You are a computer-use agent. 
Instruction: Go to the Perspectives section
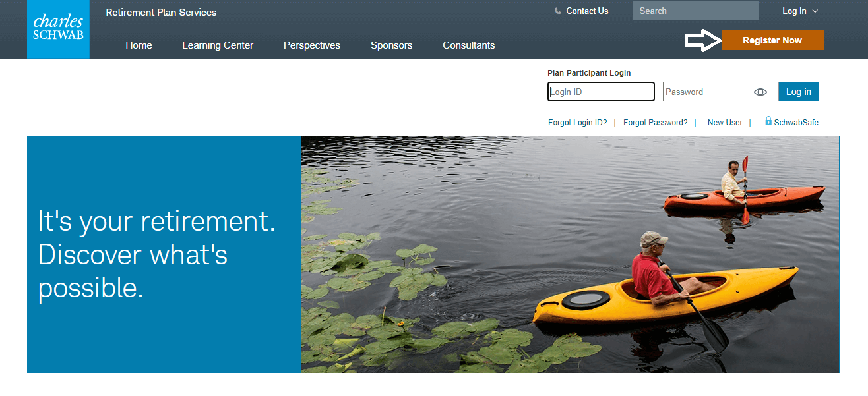click(x=312, y=45)
